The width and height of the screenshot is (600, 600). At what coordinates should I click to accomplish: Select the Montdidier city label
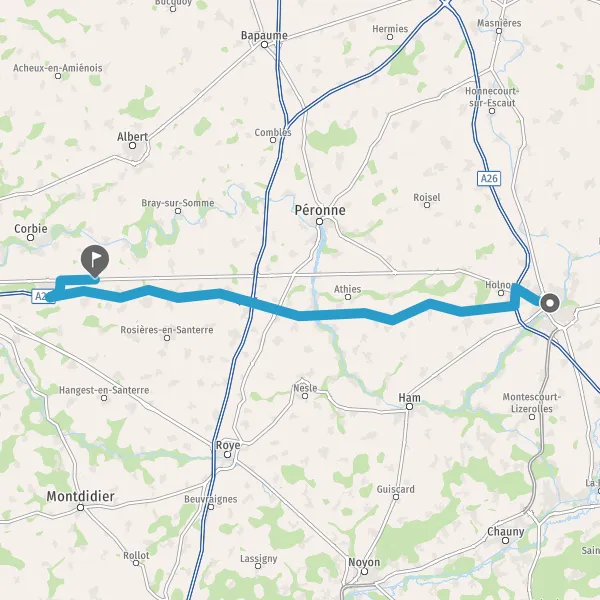click(x=80, y=496)
